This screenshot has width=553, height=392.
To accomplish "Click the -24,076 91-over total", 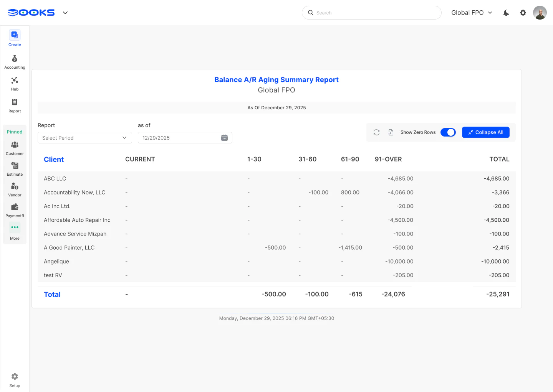I will coord(393,294).
